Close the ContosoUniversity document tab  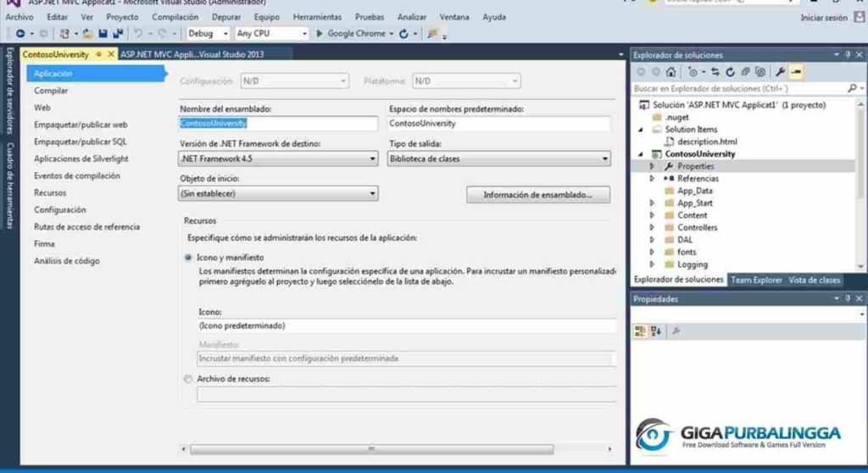[111, 54]
